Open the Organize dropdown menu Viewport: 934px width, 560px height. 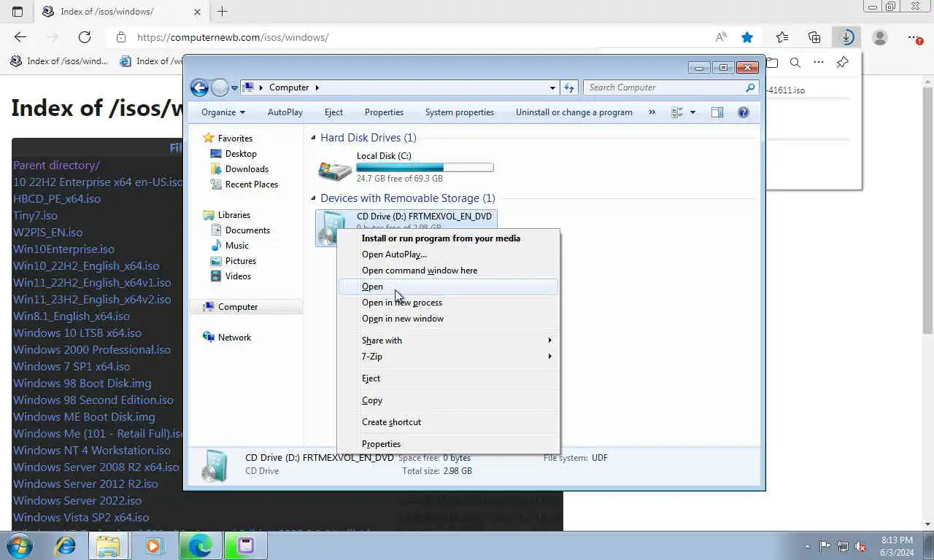[x=223, y=112]
